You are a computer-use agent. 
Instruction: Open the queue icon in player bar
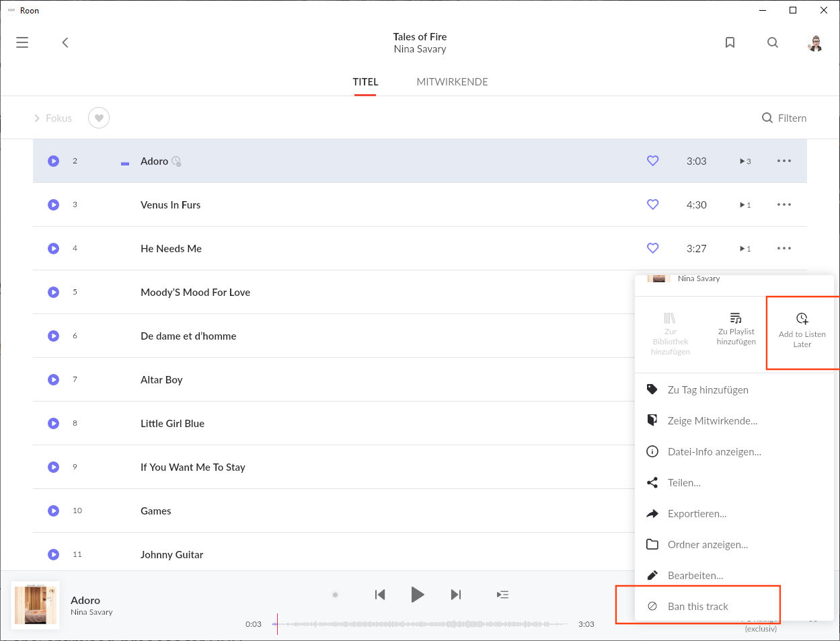tap(502, 595)
